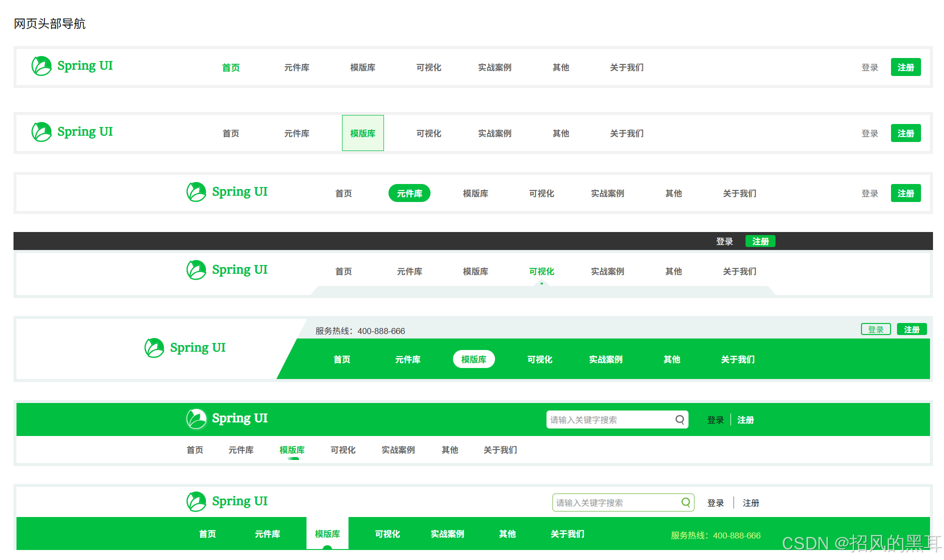Open 实战案例 in the second navbar
The width and height of the screenshot is (944, 560).
click(x=495, y=133)
